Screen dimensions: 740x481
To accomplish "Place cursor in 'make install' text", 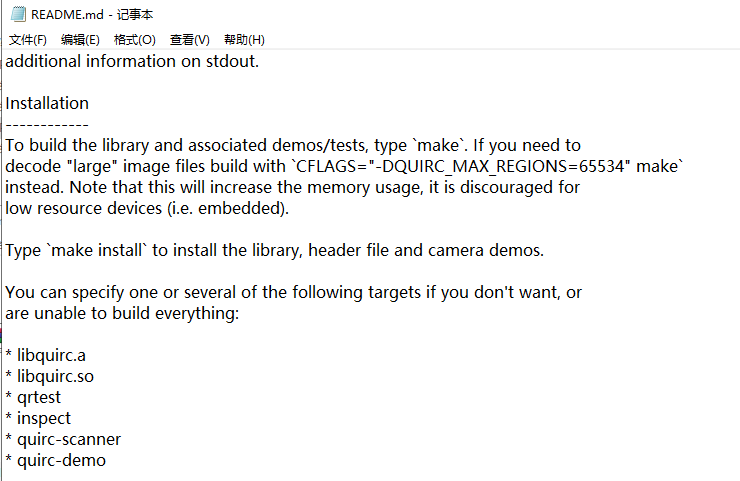I will (97, 250).
